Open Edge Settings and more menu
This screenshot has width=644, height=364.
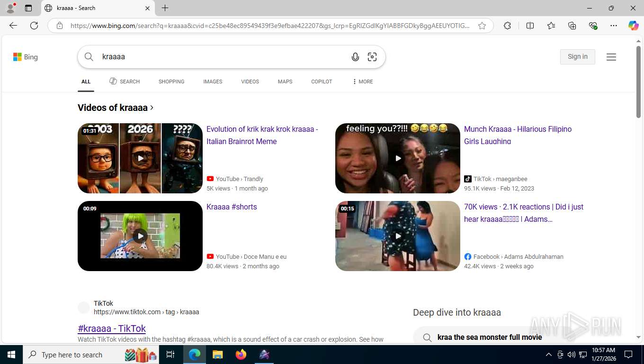click(614, 26)
